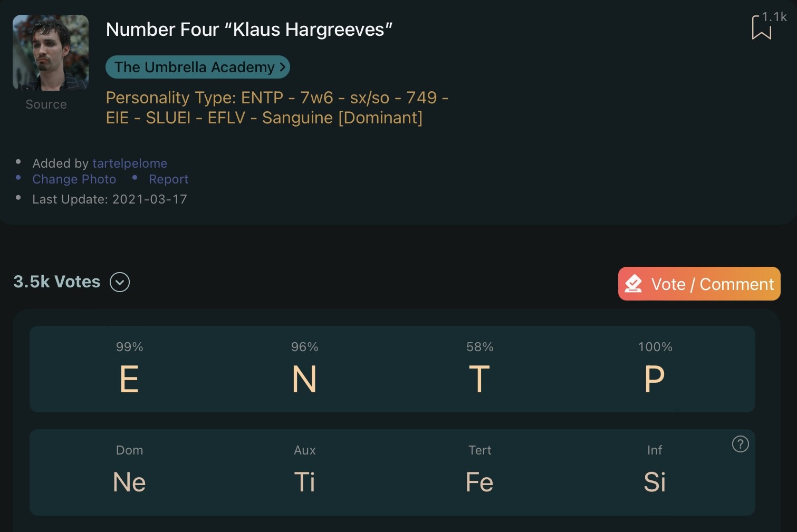
Task: Click the 1.1k saves count
Action: pos(774,17)
